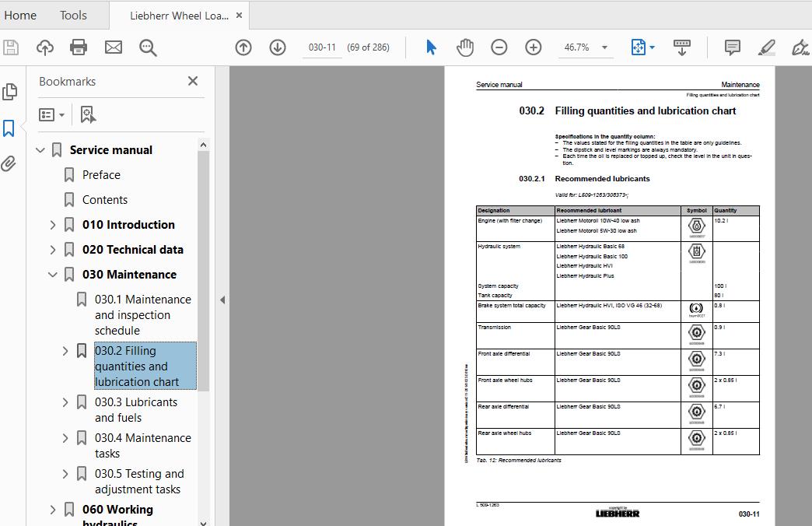
Task: Open the Attachments paperclip panel icon
Action: pos(9,163)
